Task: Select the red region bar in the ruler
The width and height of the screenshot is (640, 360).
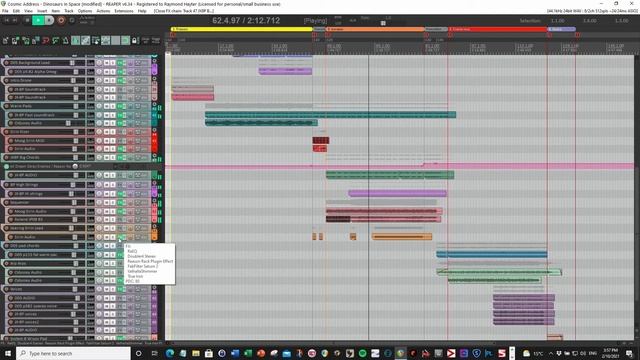Action: pos(498,29)
